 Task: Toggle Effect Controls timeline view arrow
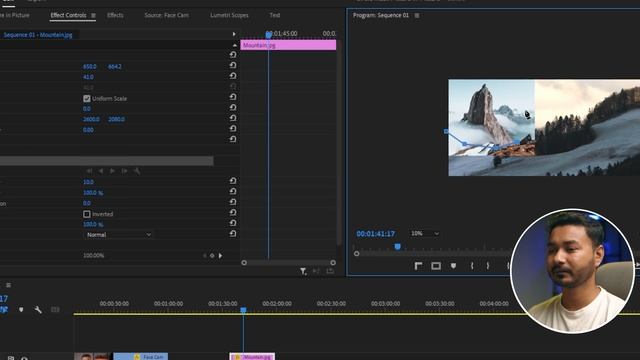234,34
